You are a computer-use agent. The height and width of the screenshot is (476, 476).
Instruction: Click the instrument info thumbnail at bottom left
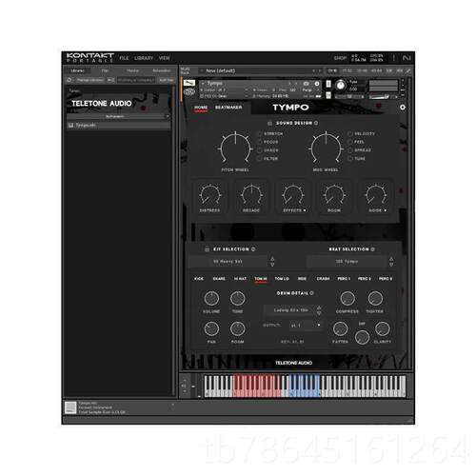coord(70,407)
